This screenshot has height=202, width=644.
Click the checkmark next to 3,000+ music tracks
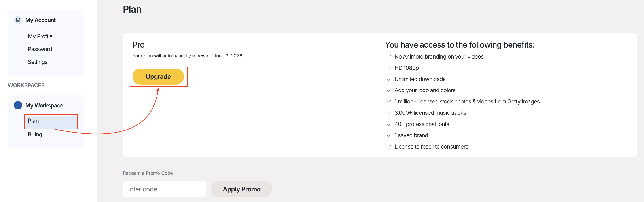[x=389, y=113]
